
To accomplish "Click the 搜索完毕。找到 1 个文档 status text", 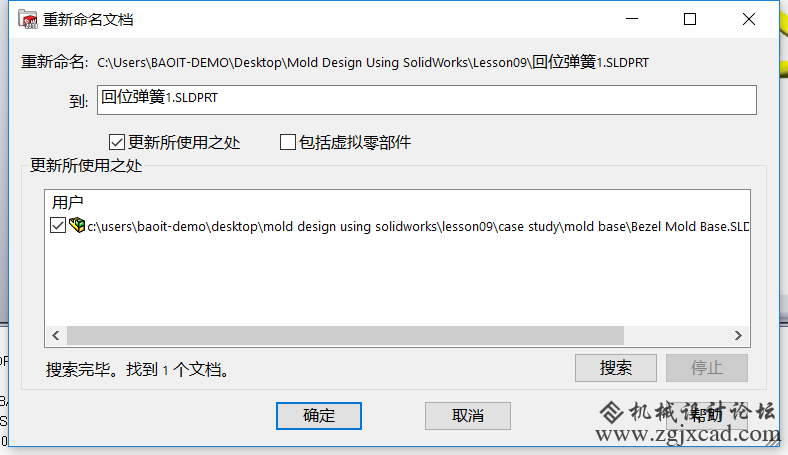I will click(137, 370).
